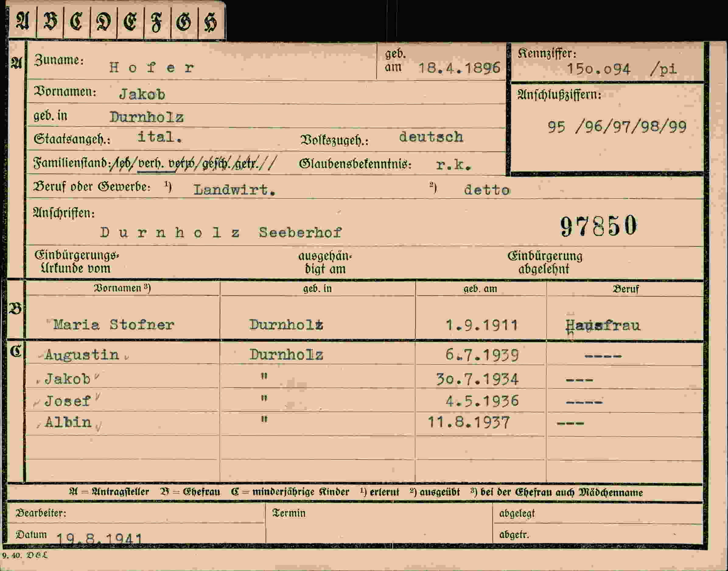Click the index tab letter F
This screenshot has height=571, width=728.
click(x=157, y=23)
